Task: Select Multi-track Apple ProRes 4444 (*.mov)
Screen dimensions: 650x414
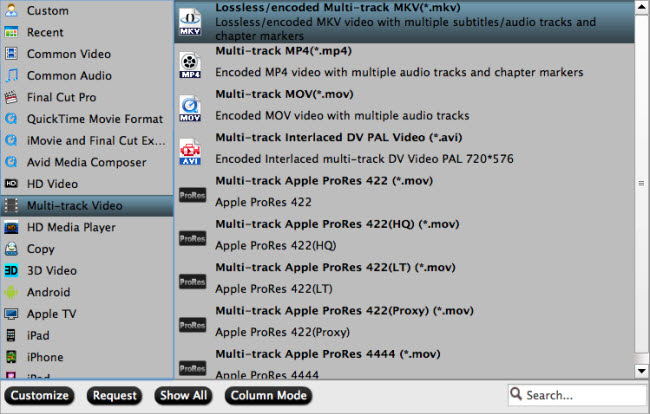Action: [x=404, y=363]
